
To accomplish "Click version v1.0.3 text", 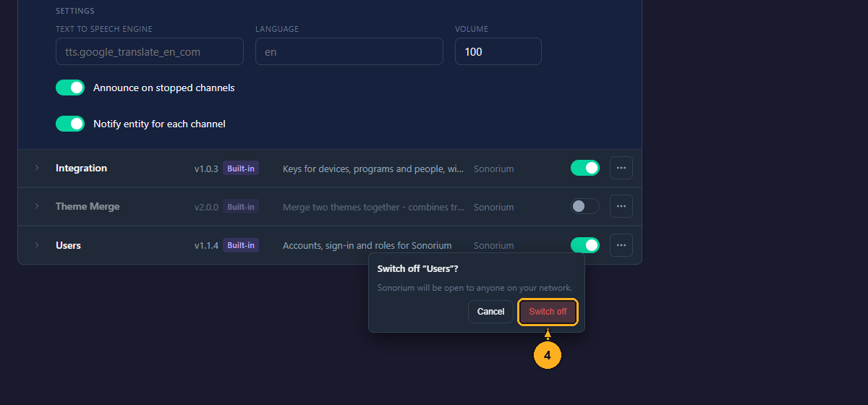I will [206, 169].
